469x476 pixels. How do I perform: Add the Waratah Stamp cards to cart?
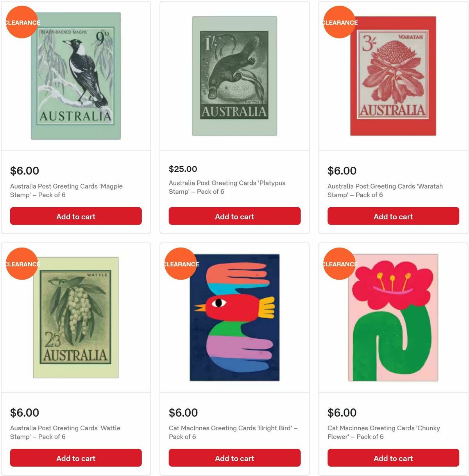point(393,216)
